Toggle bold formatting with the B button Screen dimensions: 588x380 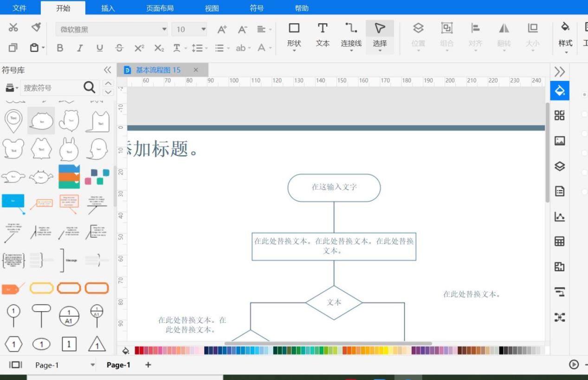point(60,48)
